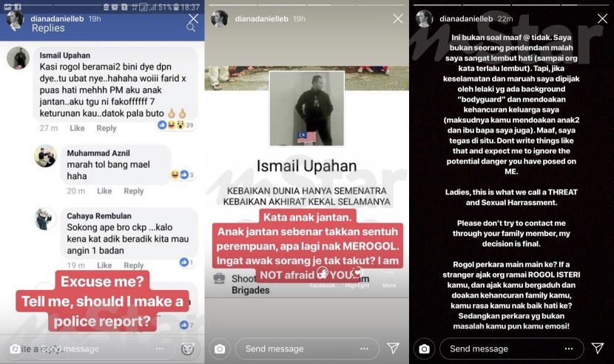Screen dimensions: 614x364
Task: Close the first story with the X icon
Action: pyautogui.click(x=193, y=18)
